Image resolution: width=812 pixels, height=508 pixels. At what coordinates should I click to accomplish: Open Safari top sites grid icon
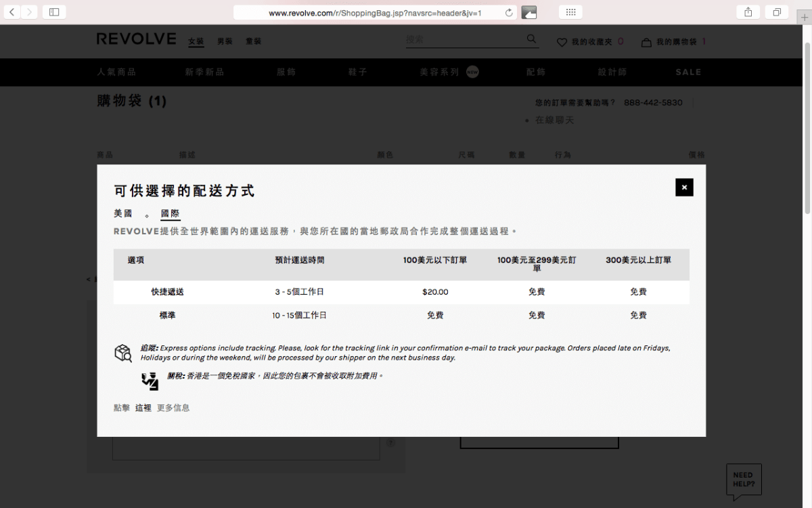(570, 12)
